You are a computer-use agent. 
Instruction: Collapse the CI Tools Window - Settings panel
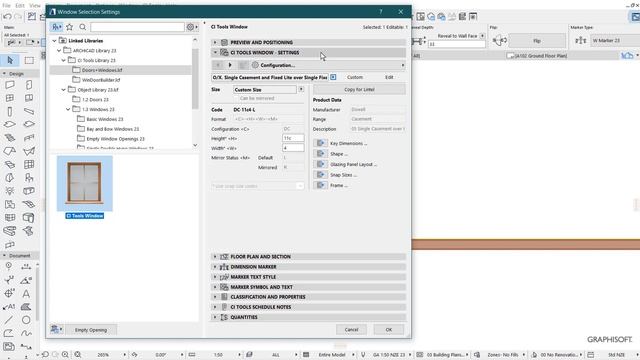(215, 53)
